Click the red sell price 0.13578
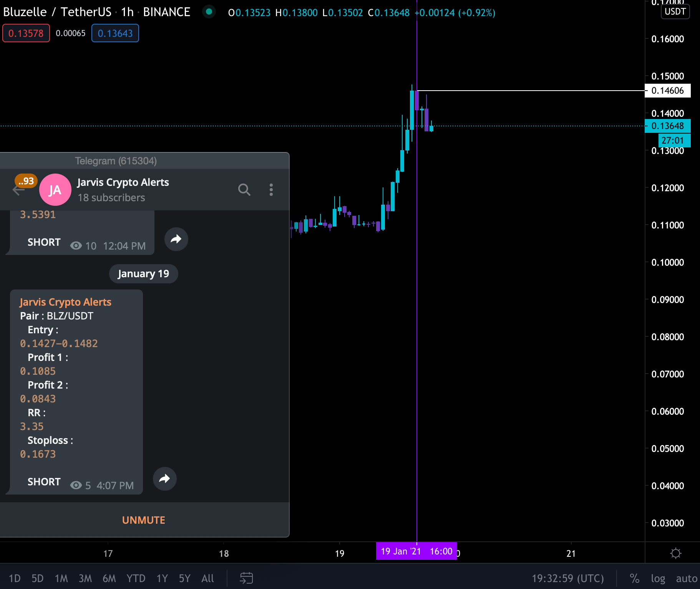700x589 pixels. tap(26, 33)
